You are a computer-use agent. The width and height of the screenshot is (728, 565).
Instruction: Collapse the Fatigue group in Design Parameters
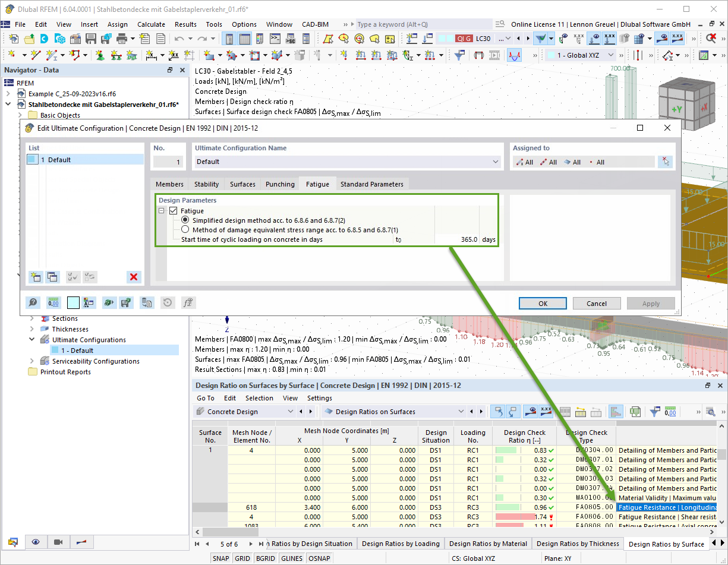[162, 211]
